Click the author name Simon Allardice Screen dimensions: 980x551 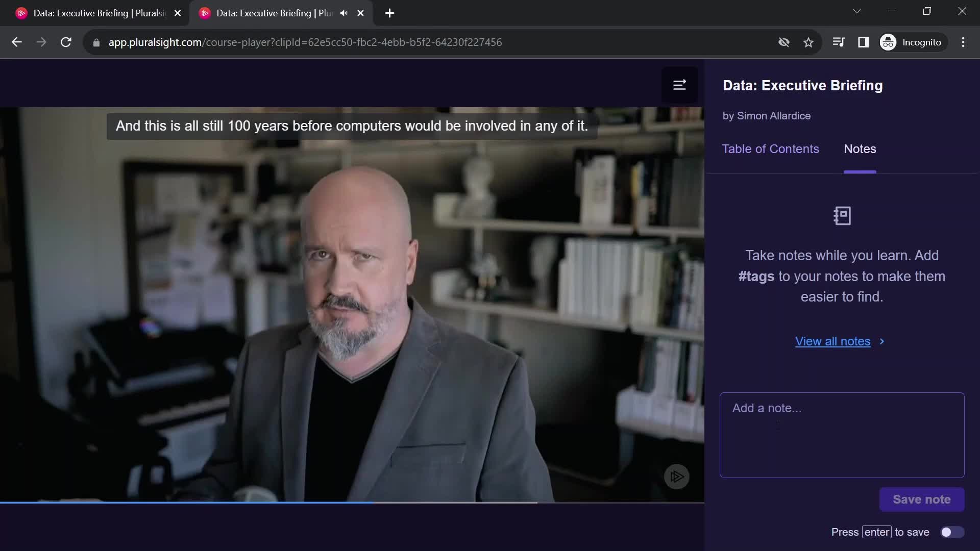[x=774, y=116]
